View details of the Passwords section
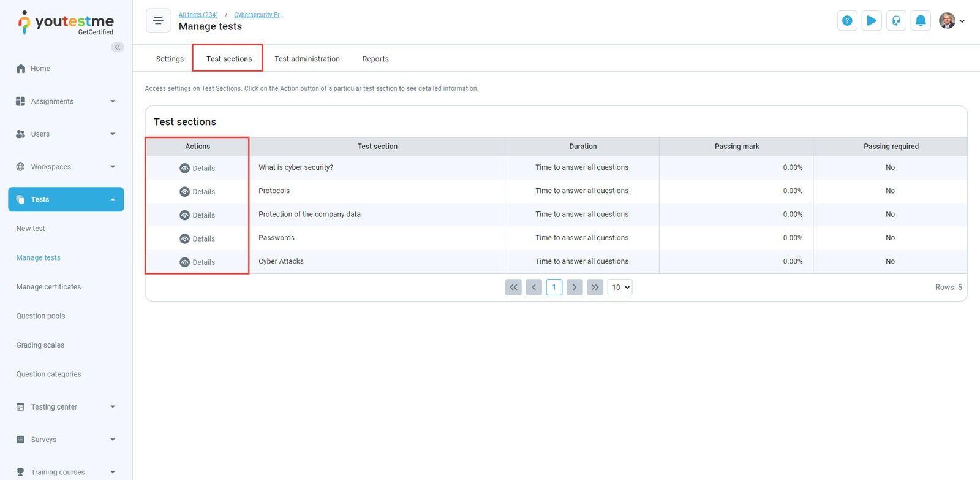Viewport: 980px width, 480px height. coord(197,239)
